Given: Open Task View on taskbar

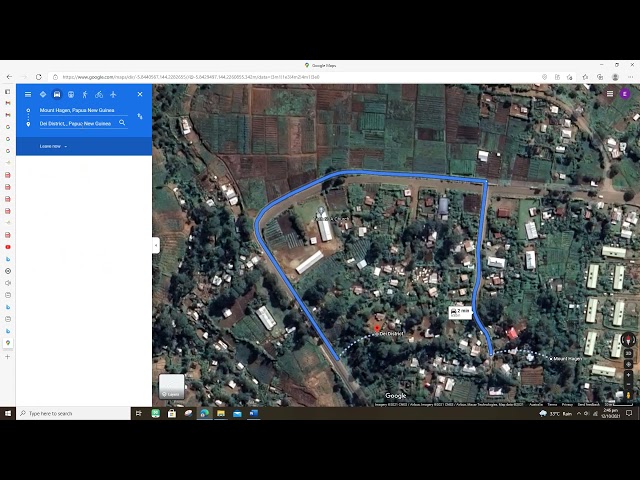Looking at the screenshot, I should (139, 413).
